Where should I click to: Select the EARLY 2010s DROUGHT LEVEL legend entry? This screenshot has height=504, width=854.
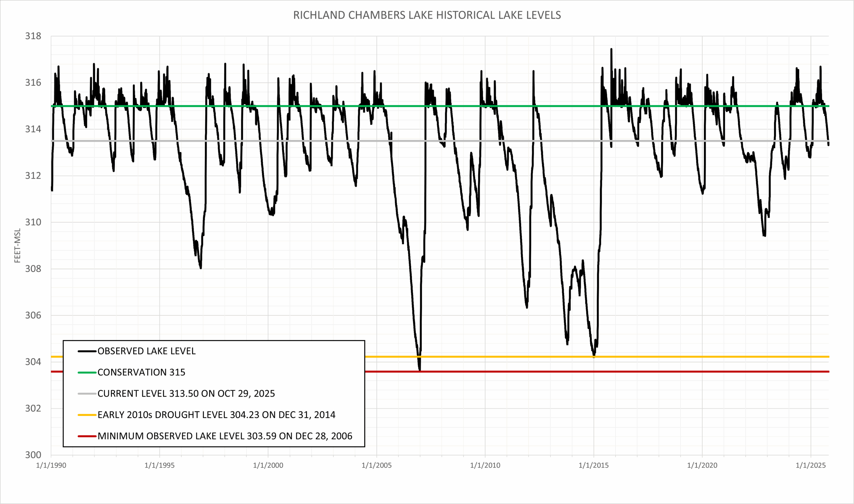[x=217, y=415]
